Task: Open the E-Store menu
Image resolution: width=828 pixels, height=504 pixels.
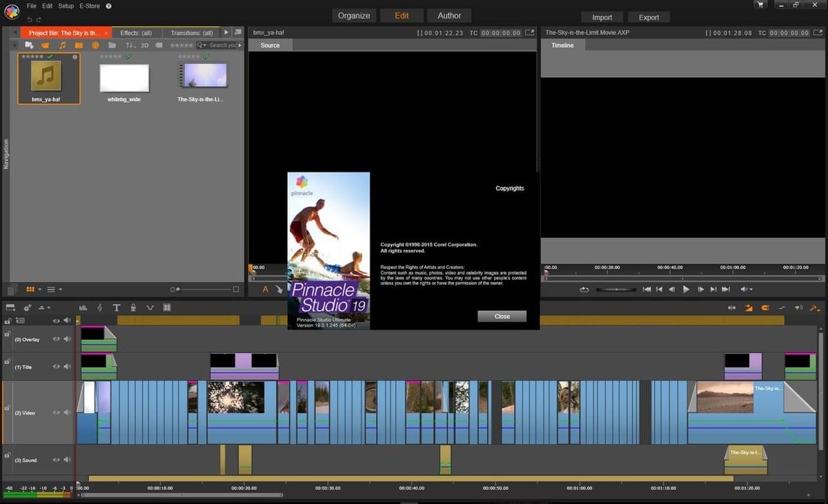Action: click(90, 6)
